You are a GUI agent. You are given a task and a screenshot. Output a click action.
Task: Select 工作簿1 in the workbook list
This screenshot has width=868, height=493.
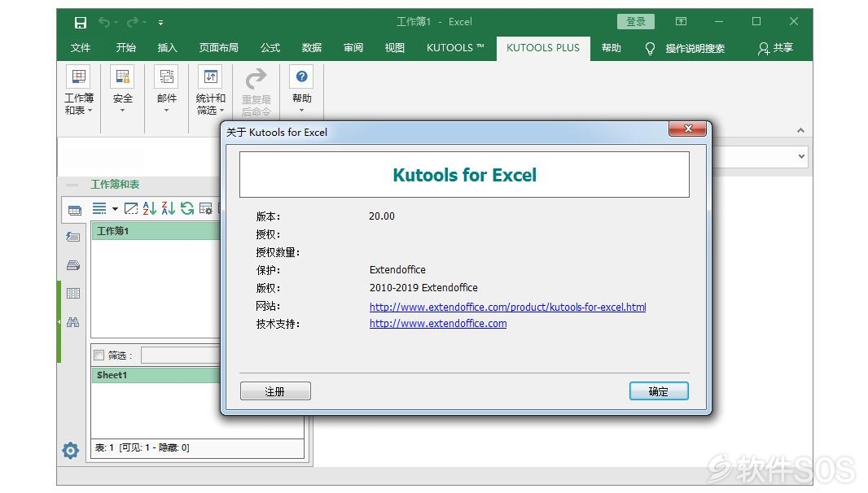point(156,231)
